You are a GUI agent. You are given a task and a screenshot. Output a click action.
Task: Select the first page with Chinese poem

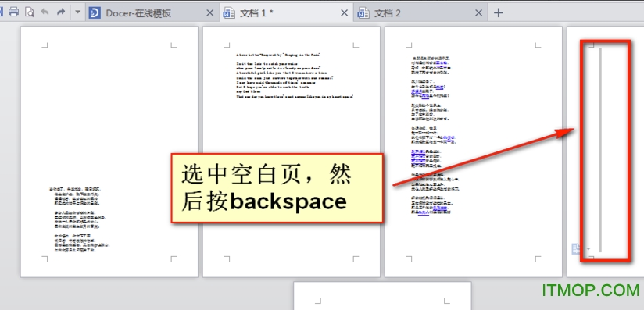[x=109, y=152]
